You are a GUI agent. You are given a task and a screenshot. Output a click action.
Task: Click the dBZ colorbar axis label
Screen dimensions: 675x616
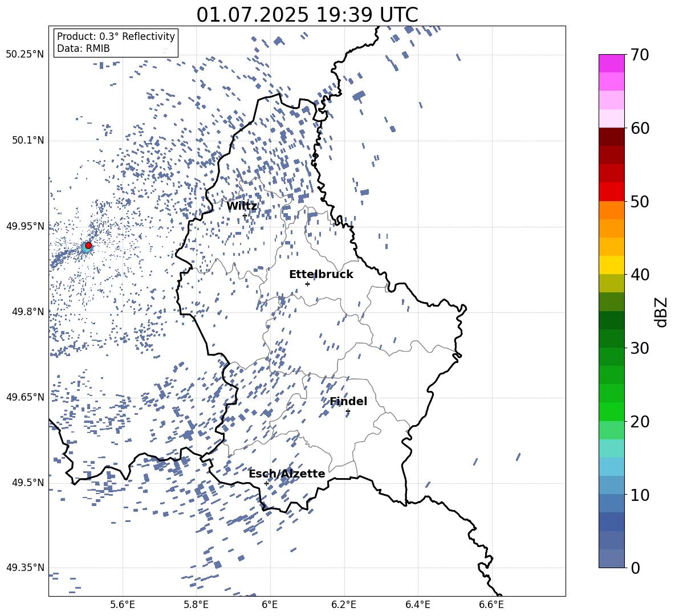click(x=662, y=312)
